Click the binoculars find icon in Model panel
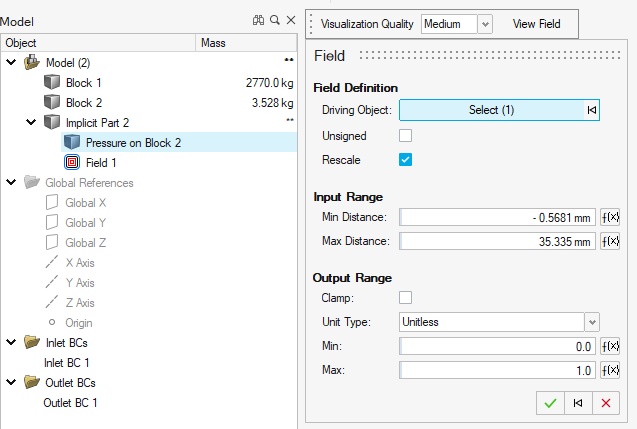This screenshot has width=637, height=429. 257,21
